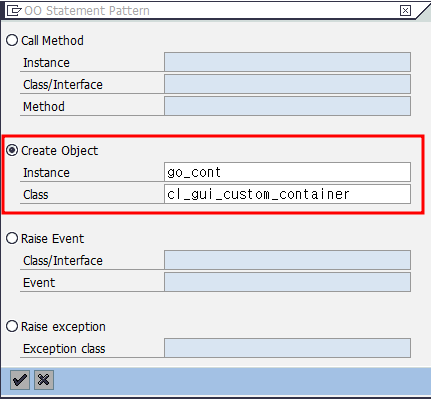Click the Class label under Create Object

[36, 195]
